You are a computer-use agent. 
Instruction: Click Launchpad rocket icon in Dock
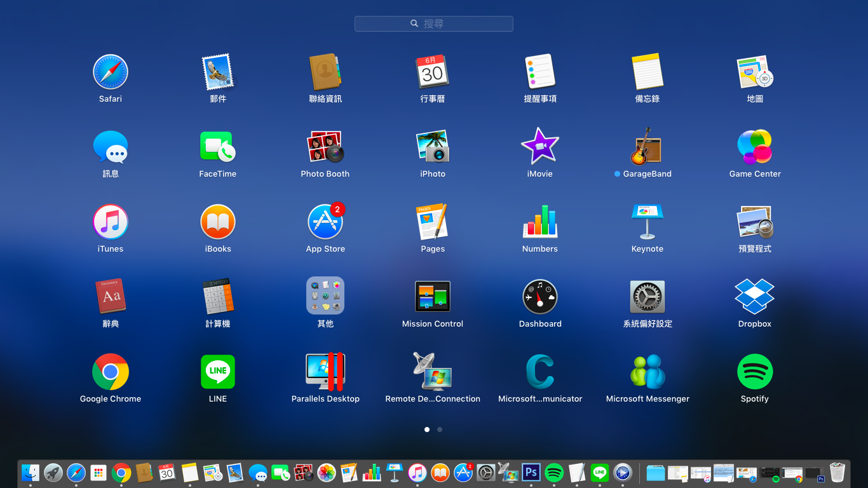(x=53, y=472)
